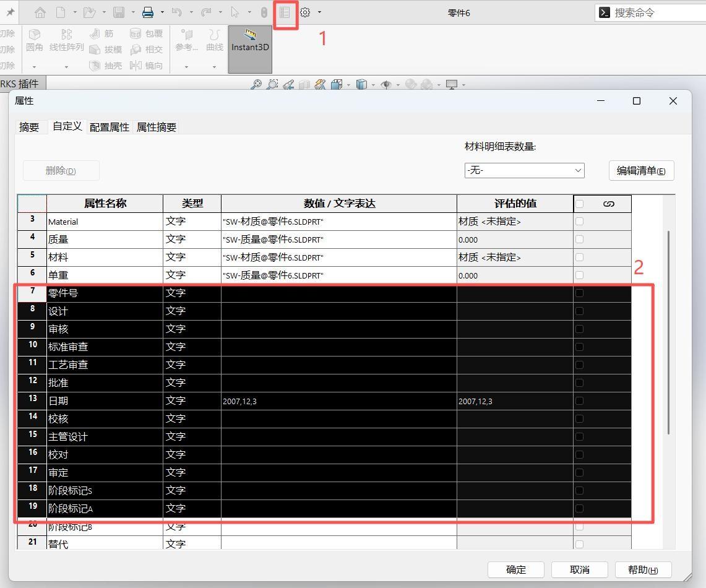706x588 pixels.
Task: Open the View Orientation cube icon
Action: point(337,84)
